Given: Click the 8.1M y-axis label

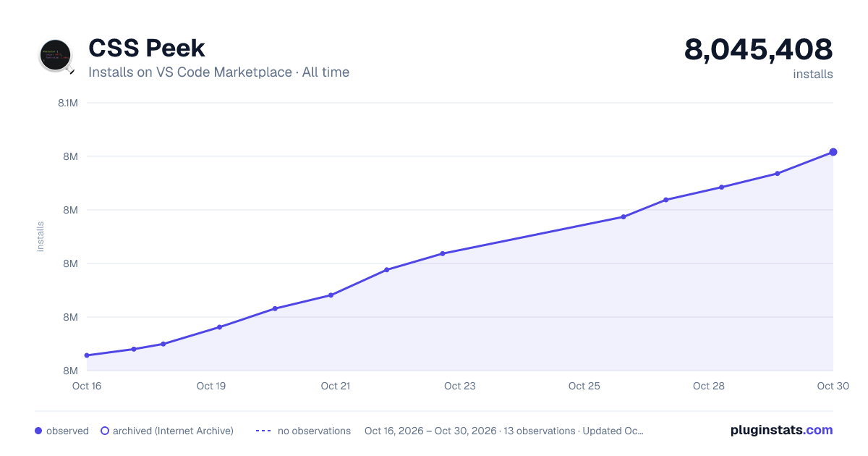Looking at the screenshot, I should (68, 103).
